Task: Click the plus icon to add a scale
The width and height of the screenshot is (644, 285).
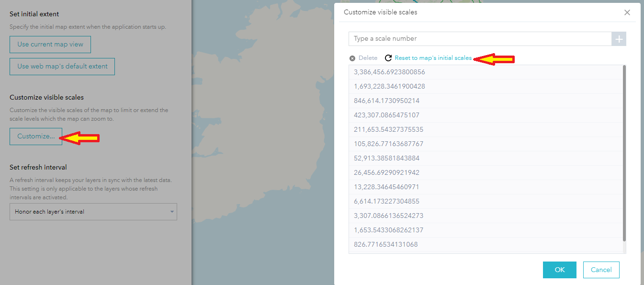Action: (x=619, y=39)
